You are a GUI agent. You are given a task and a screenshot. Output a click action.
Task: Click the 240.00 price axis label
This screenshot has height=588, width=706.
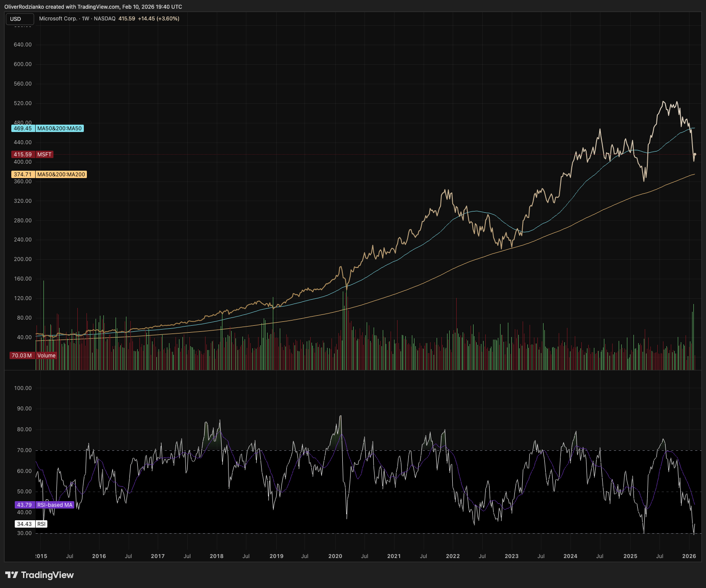click(23, 240)
